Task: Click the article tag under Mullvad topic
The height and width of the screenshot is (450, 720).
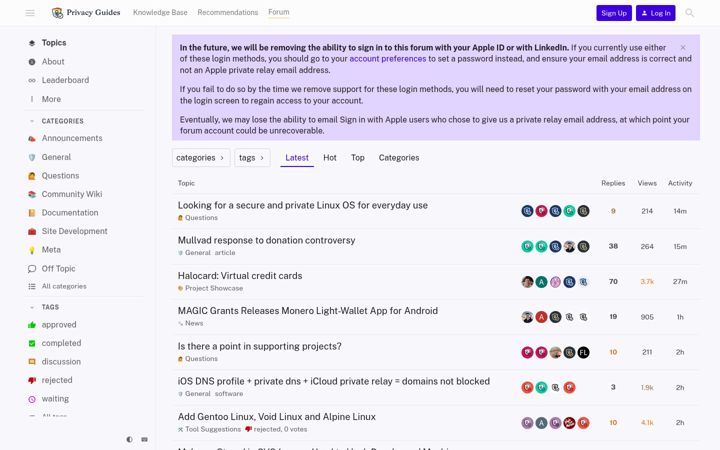Action: (x=225, y=253)
